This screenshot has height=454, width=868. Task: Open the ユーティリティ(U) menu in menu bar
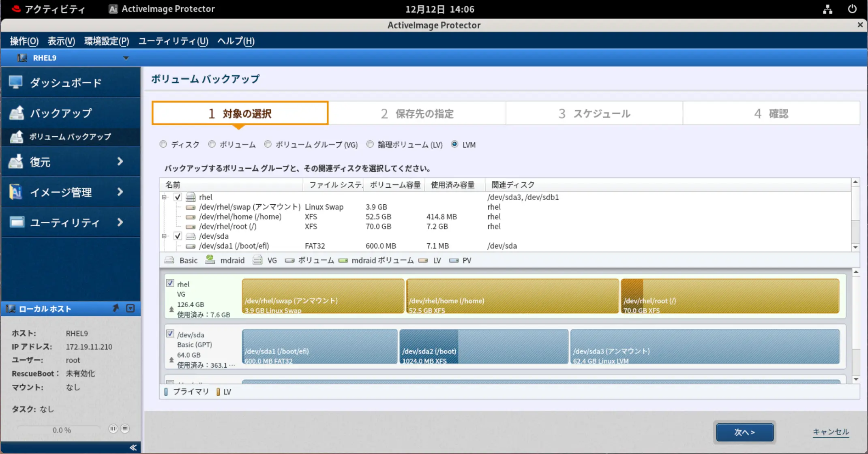[x=173, y=41]
